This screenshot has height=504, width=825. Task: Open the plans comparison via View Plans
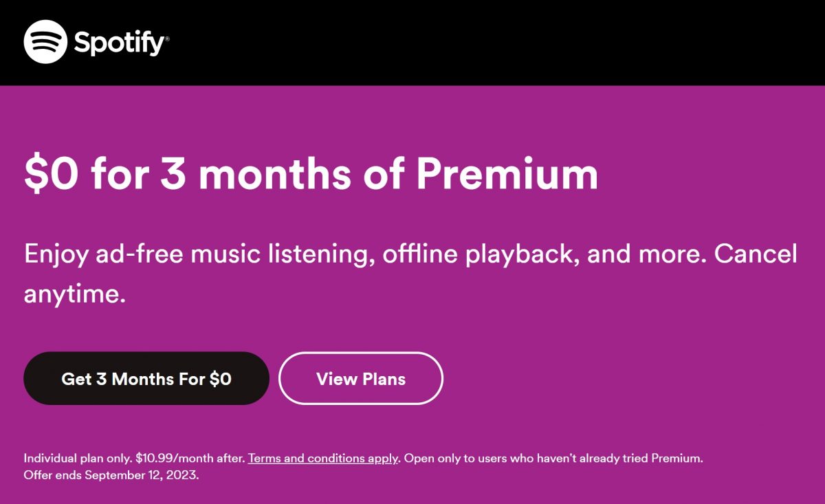coord(360,378)
